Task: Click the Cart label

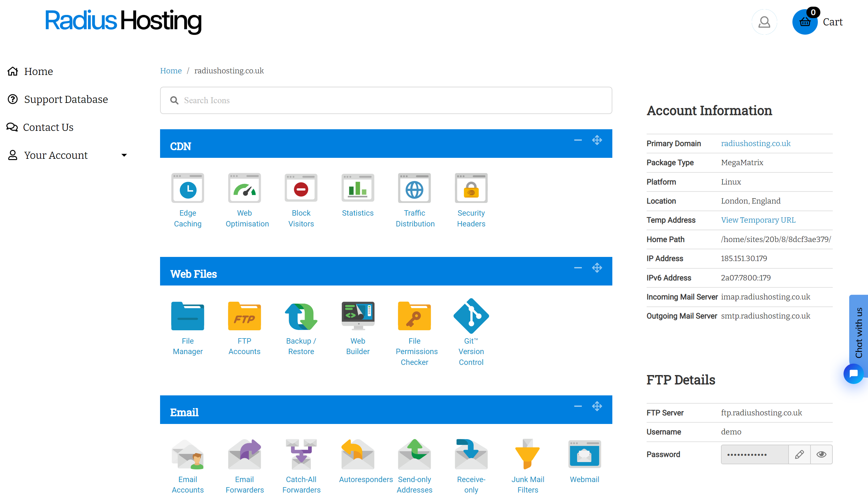Action: 832,22
